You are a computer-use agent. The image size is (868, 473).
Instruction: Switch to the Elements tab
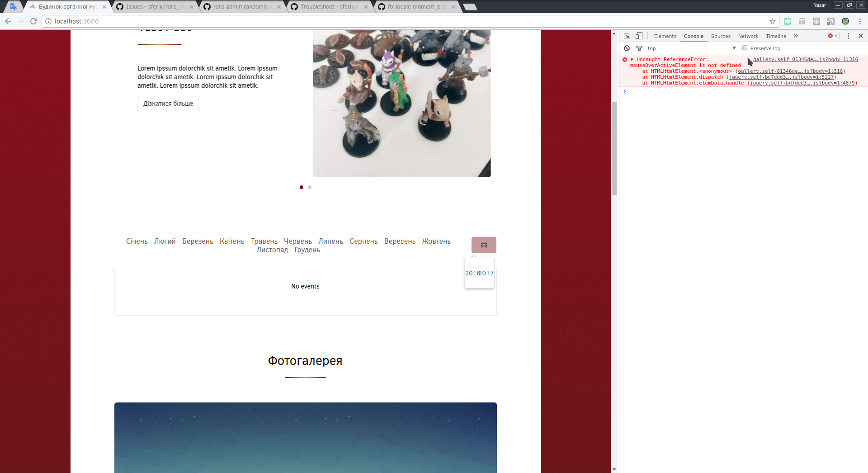click(665, 36)
